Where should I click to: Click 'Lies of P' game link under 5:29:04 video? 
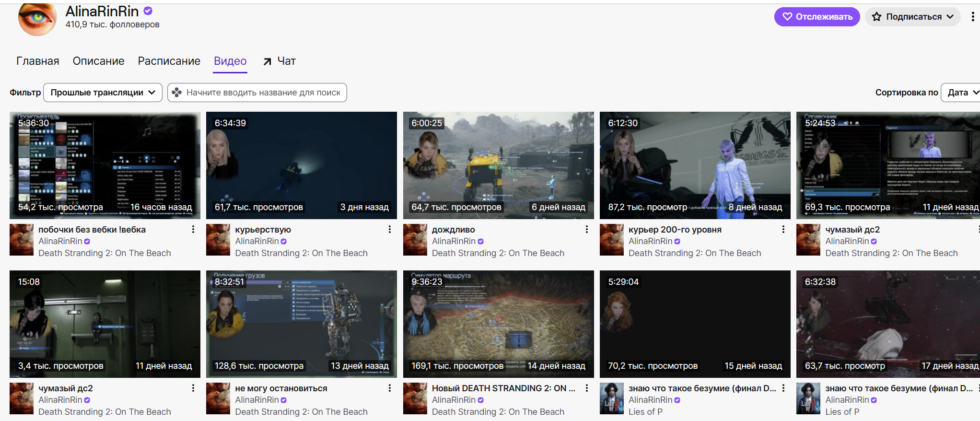point(646,412)
